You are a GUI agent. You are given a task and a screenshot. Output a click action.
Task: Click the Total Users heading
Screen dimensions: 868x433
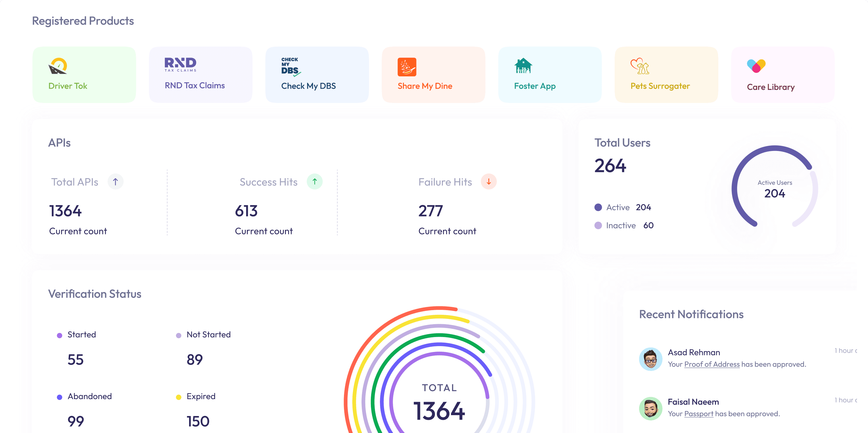tap(622, 143)
